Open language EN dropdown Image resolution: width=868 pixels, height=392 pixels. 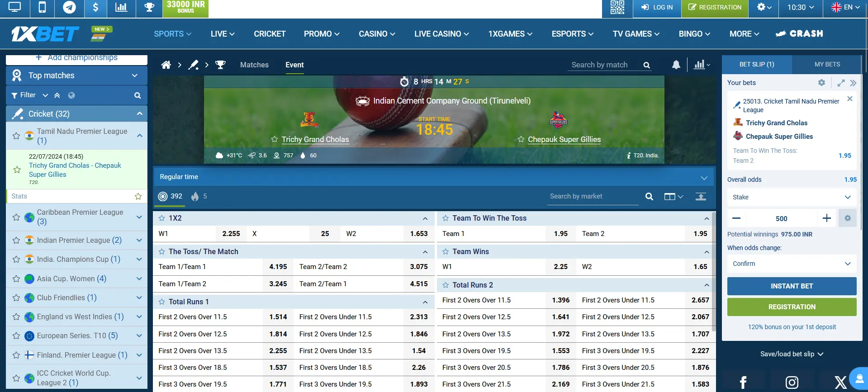click(x=845, y=7)
